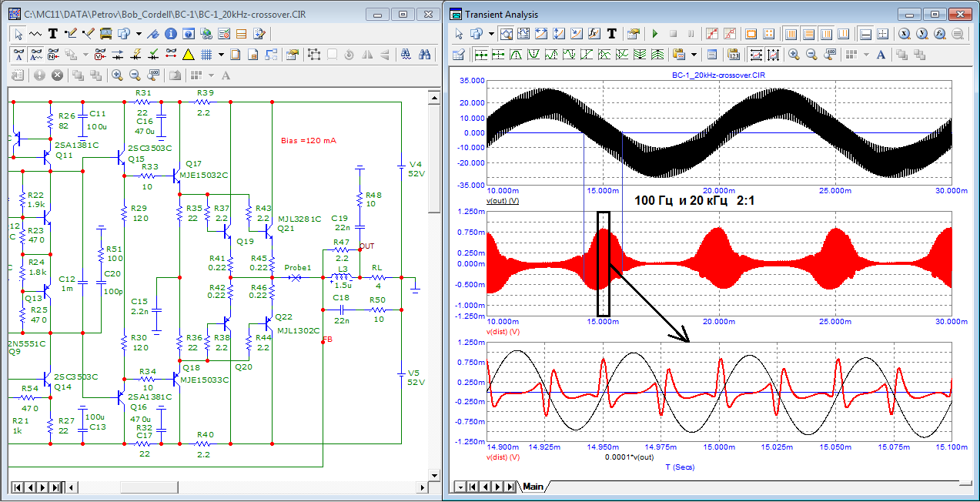Open the dropdown next to component shapes icon
Viewport: 980px width, 502px height.
(139, 34)
